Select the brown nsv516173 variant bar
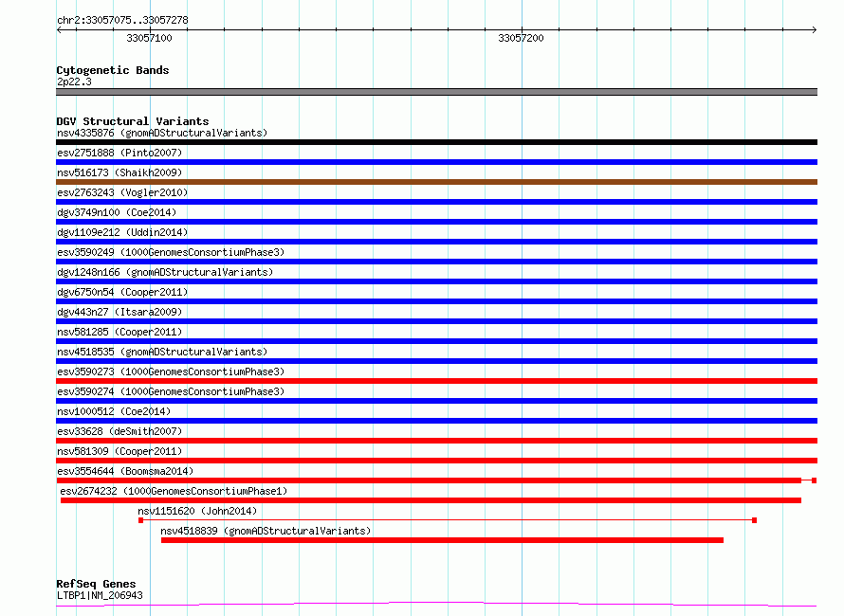Viewport: 844px width, 616px height. tap(436, 182)
